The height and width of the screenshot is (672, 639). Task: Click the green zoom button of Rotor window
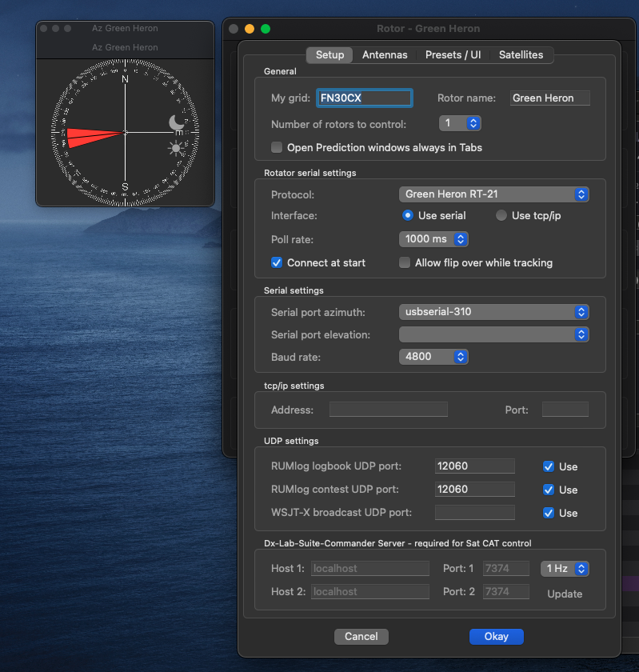[x=266, y=29]
